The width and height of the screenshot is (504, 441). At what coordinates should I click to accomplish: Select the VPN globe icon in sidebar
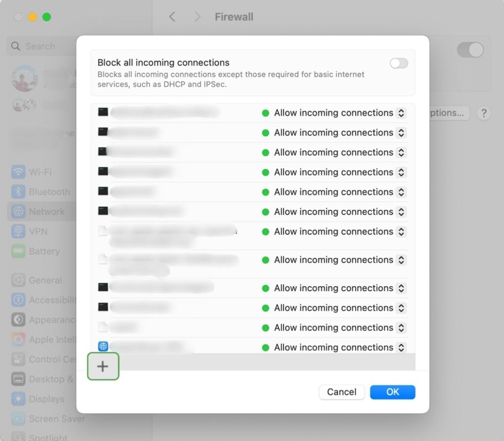(x=18, y=232)
